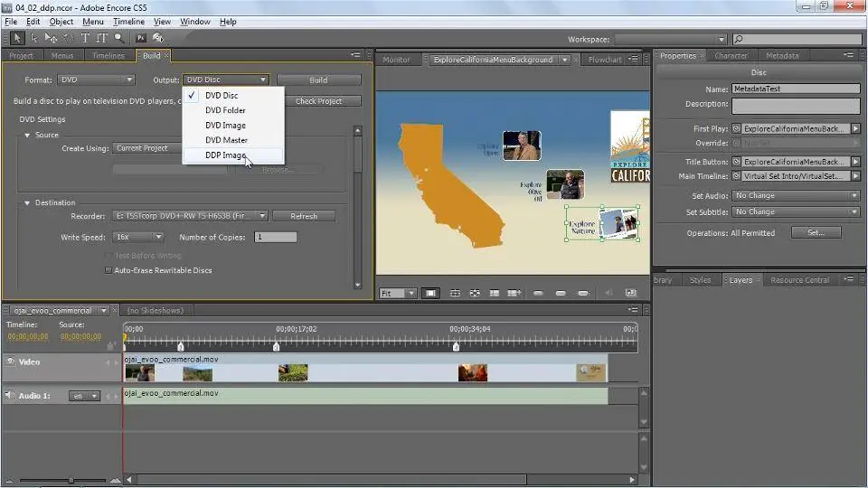Click pickwhip icon next to First Play
Screen dimensions: 868x488
pyautogui.click(x=736, y=128)
